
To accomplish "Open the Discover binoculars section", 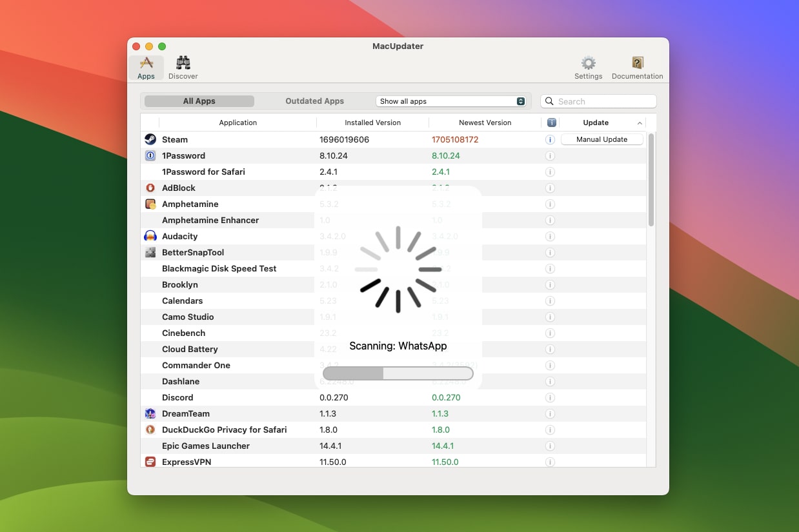I will coord(183,68).
